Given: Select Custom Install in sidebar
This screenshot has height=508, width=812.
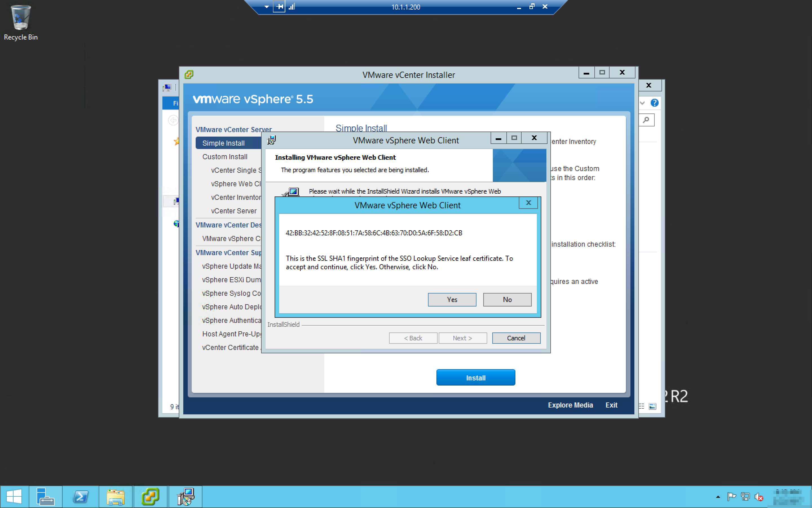Looking at the screenshot, I should 225,157.
